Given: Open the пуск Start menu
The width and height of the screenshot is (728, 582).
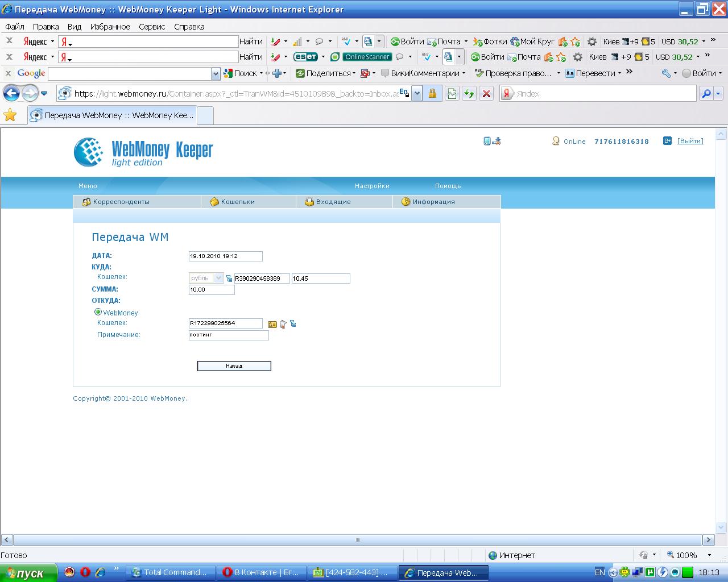Looking at the screenshot, I should (28, 573).
